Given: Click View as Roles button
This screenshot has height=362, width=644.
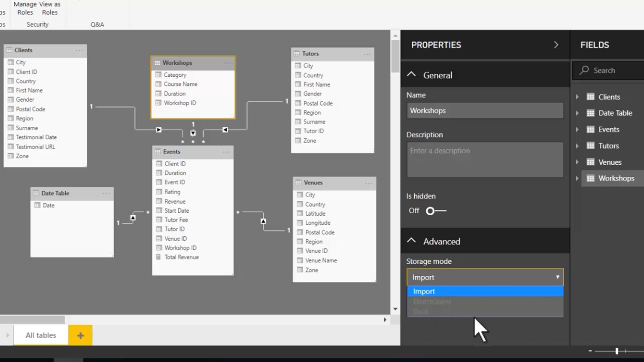Looking at the screenshot, I should (x=50, y=8).
